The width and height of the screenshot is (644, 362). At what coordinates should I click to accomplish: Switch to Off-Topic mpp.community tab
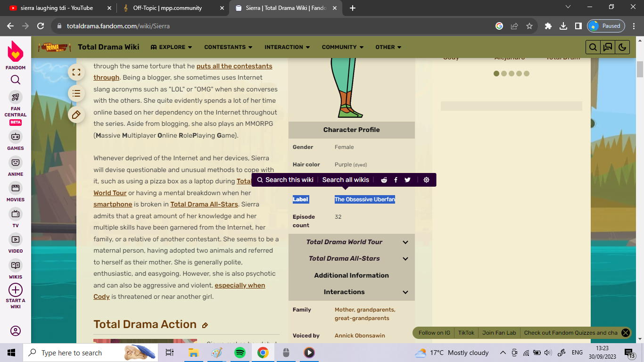[173, 8]
